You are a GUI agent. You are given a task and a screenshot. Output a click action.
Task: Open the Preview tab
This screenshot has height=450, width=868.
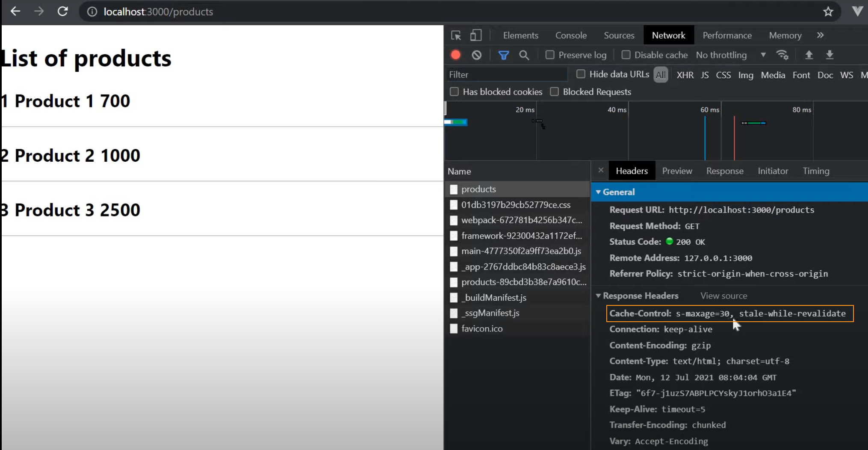tap(677, 171)
